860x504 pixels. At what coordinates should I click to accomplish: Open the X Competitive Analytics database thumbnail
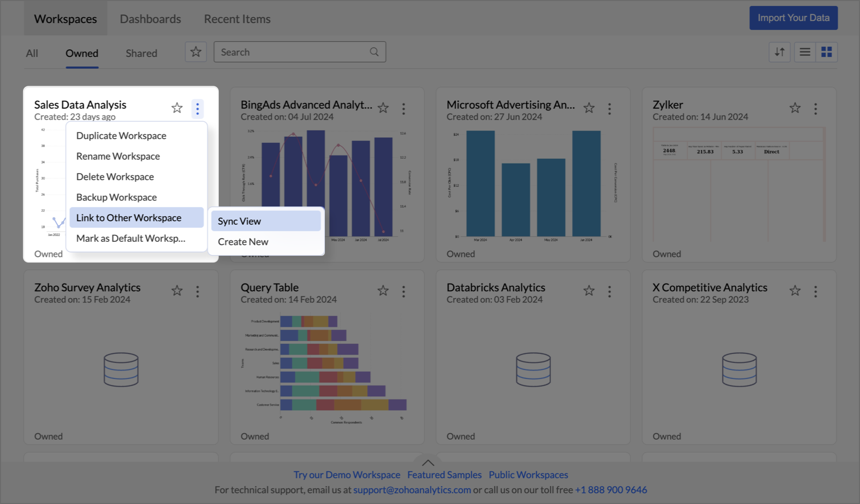click(x=739, y=369)
